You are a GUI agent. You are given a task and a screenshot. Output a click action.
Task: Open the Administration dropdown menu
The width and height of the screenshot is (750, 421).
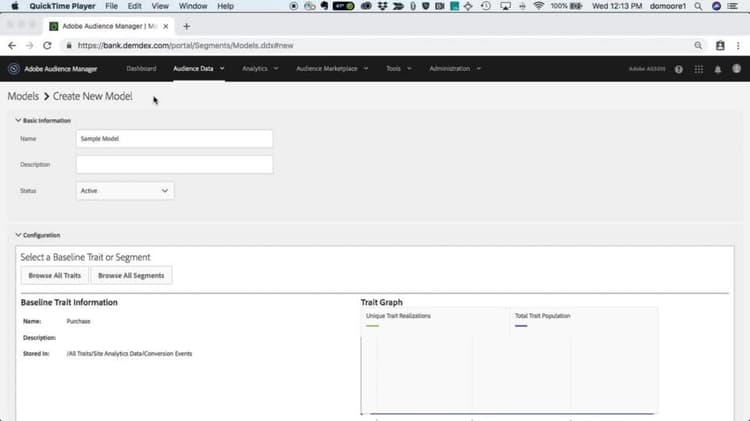(455, 69)
